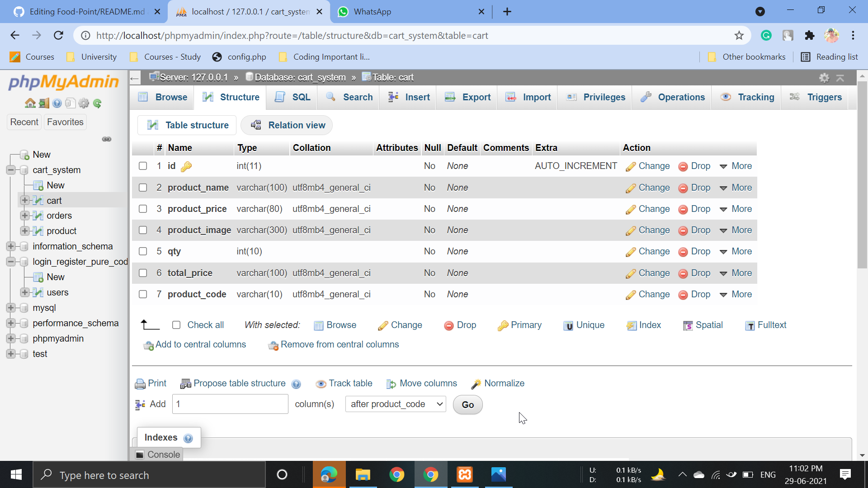Screen dimensions: 868x488
Task: Open the phpMyAdmin home icon
Action: [30, 103]
